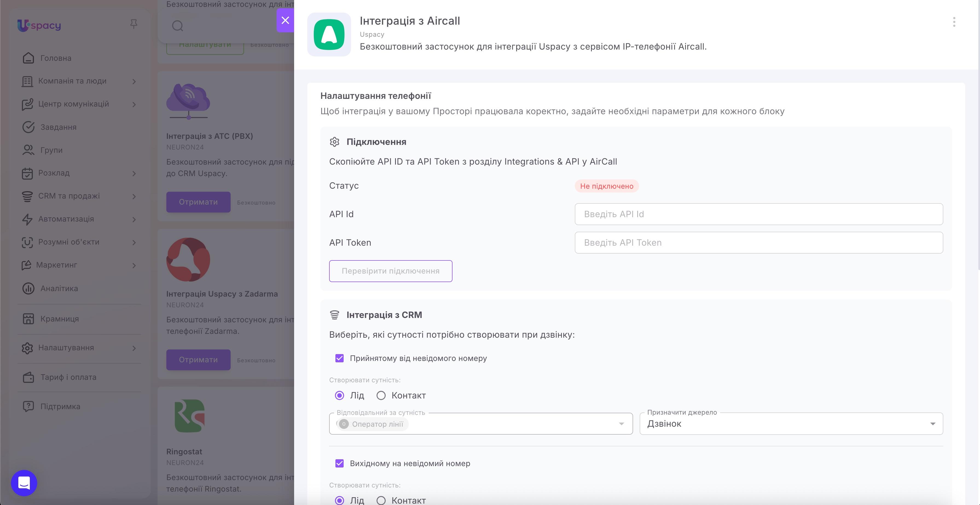The height and width of the screenshot is (505, 980).
Task: Click the Тариф і оплата wallet icon
Action: tap(28, 377)
